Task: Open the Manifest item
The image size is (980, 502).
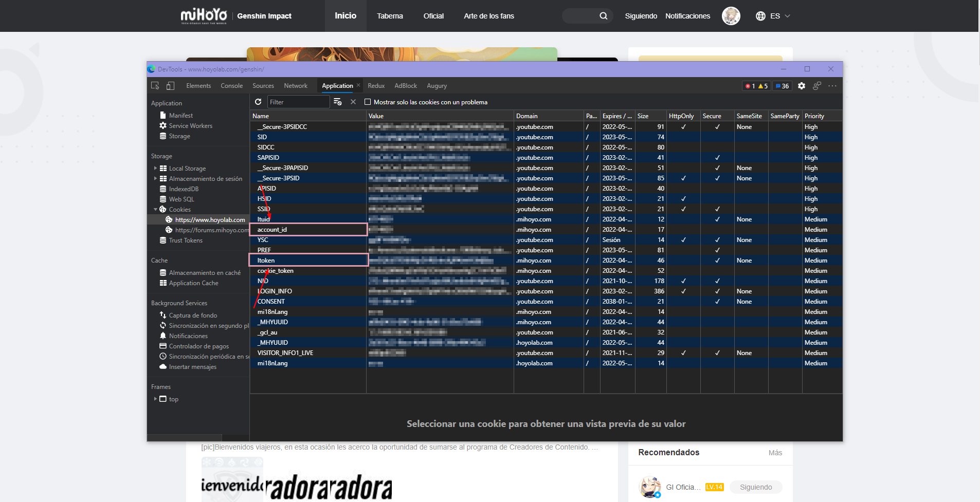Action: pos(180,116)
